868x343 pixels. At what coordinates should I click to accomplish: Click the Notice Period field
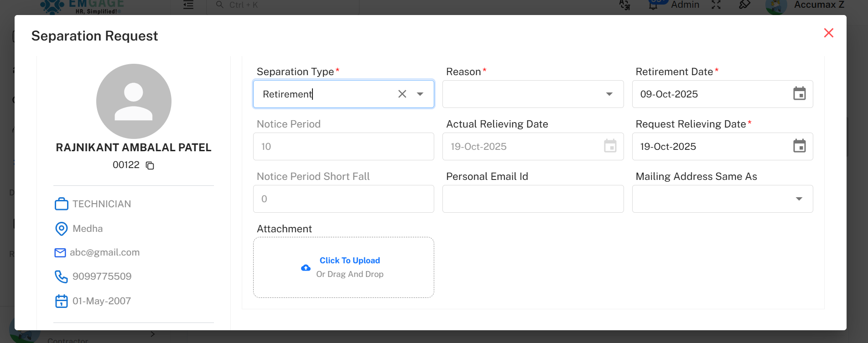[x=343, y=146]
